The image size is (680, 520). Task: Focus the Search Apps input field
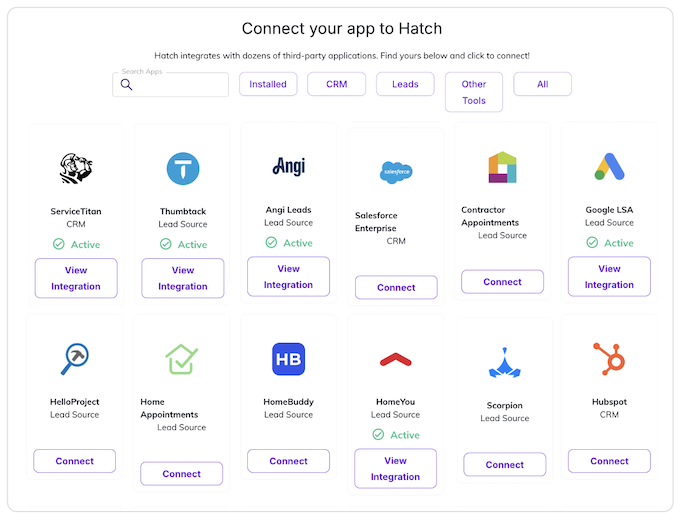tap(180, 85)
